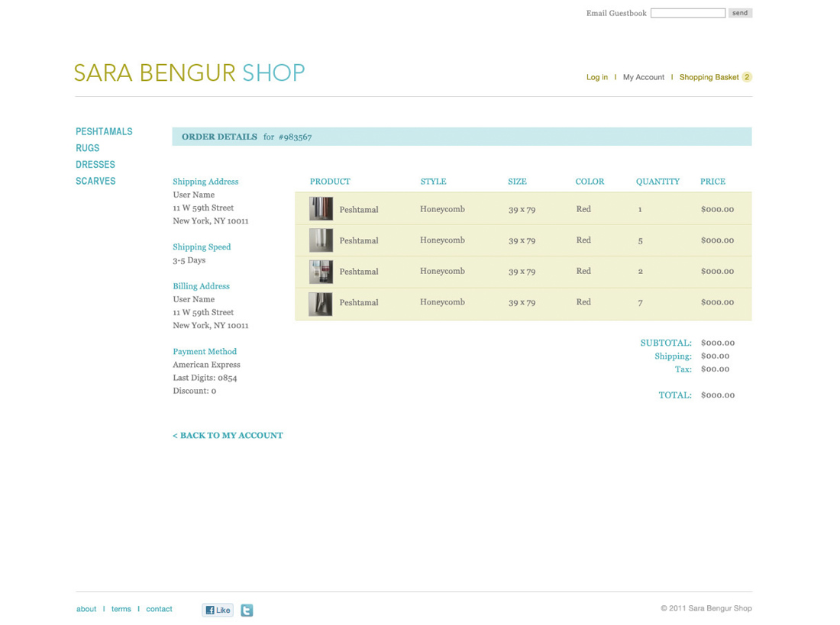
Task: Focus the Email Guestbook input field
Action: click(687, 13)
